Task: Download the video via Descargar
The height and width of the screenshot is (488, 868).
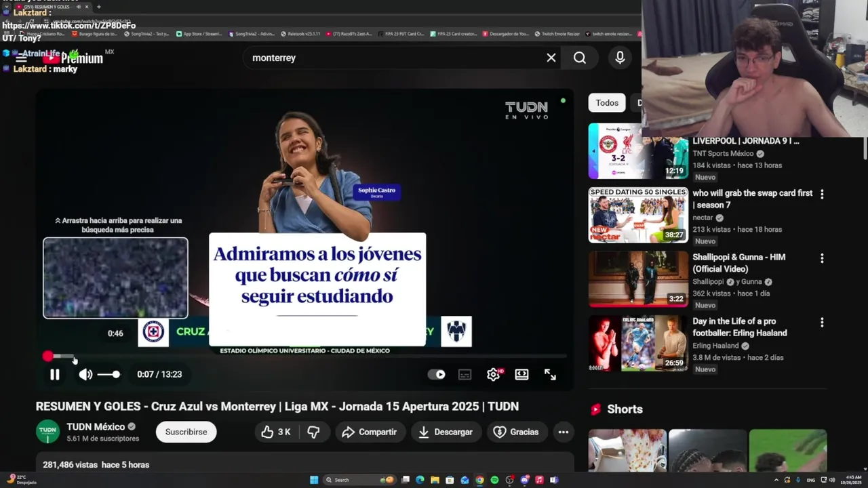Action: click(446, 432)
